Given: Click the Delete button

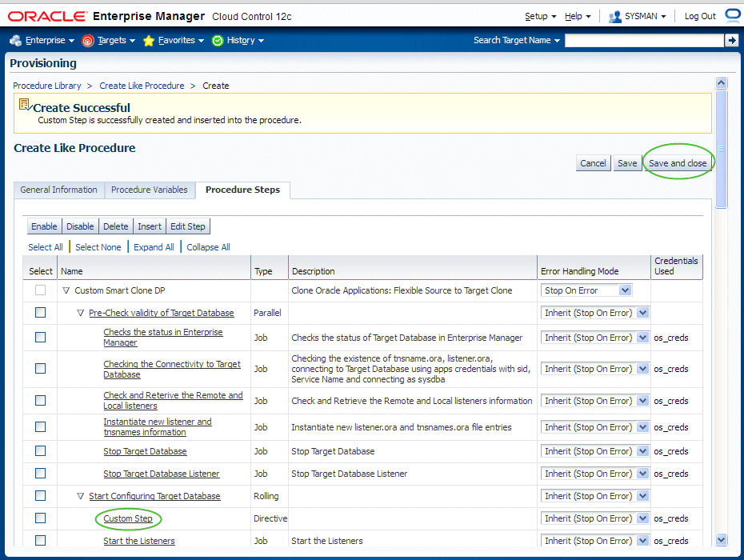Looking at the screenshot, I should (x=116, y=226).
